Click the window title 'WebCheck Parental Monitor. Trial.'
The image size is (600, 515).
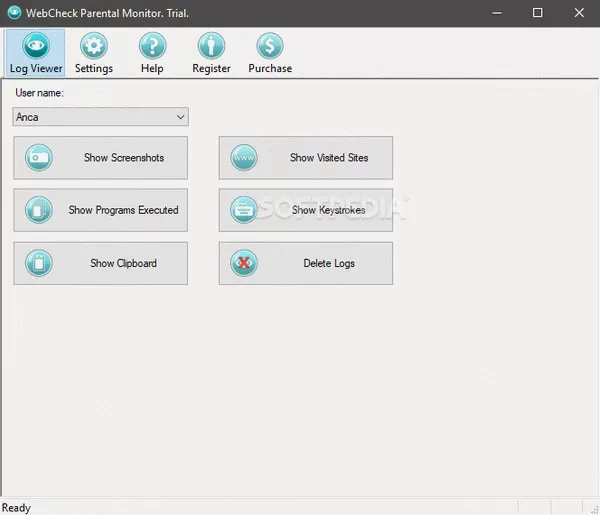tap(107, 13)
